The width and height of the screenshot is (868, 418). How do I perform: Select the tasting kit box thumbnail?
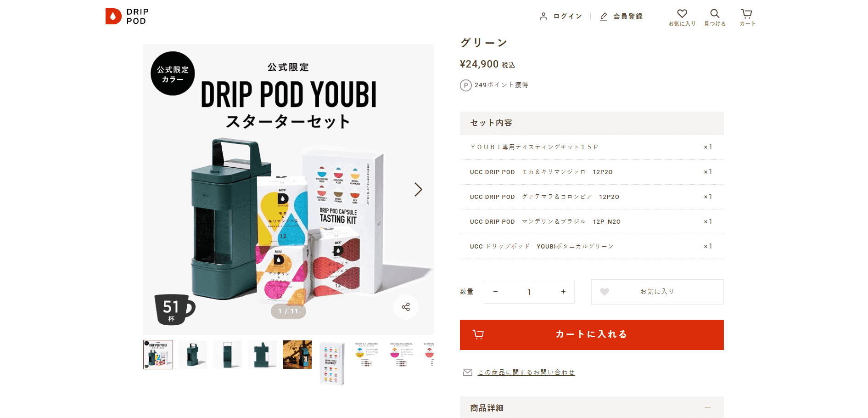point(332,363)
